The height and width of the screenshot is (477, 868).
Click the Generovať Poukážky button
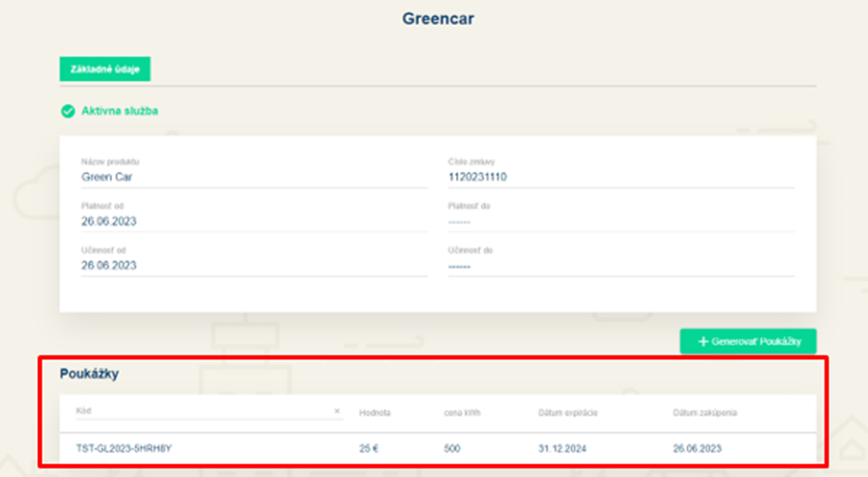pyautogui.click(x=747, y=342)
